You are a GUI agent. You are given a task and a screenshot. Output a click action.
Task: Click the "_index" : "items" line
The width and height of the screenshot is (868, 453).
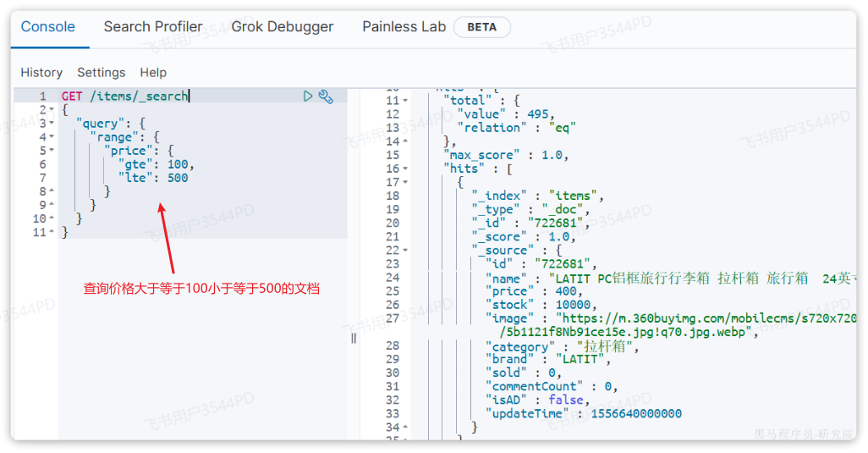pos(537,196)
